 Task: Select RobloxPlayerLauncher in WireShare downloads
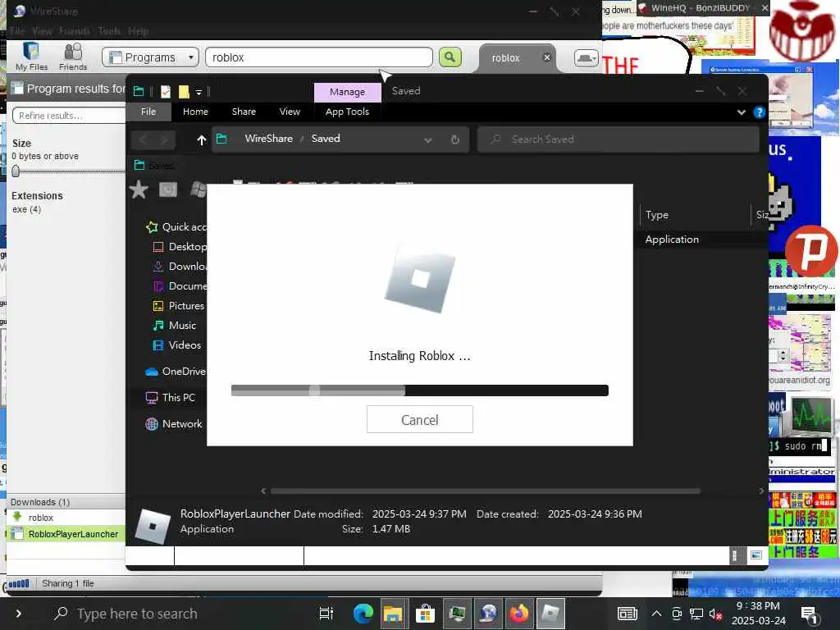pos(66,534)
